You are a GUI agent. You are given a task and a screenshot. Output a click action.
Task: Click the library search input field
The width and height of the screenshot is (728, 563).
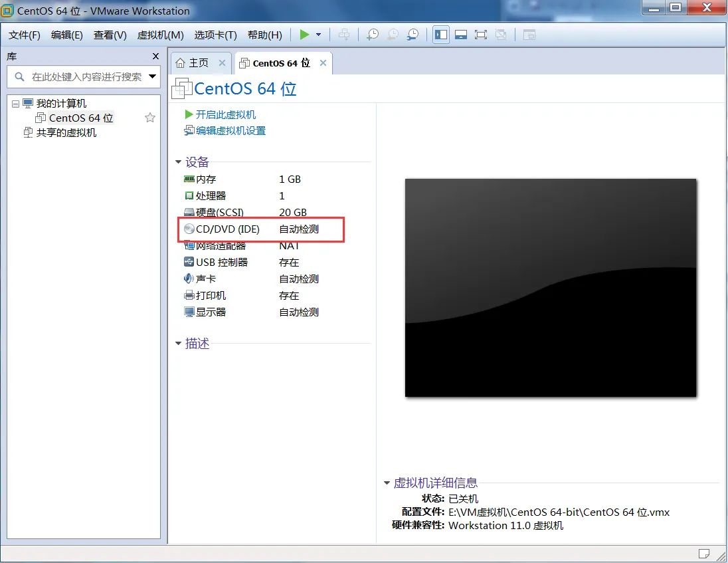pyautogui.click(x=84, y=76)
